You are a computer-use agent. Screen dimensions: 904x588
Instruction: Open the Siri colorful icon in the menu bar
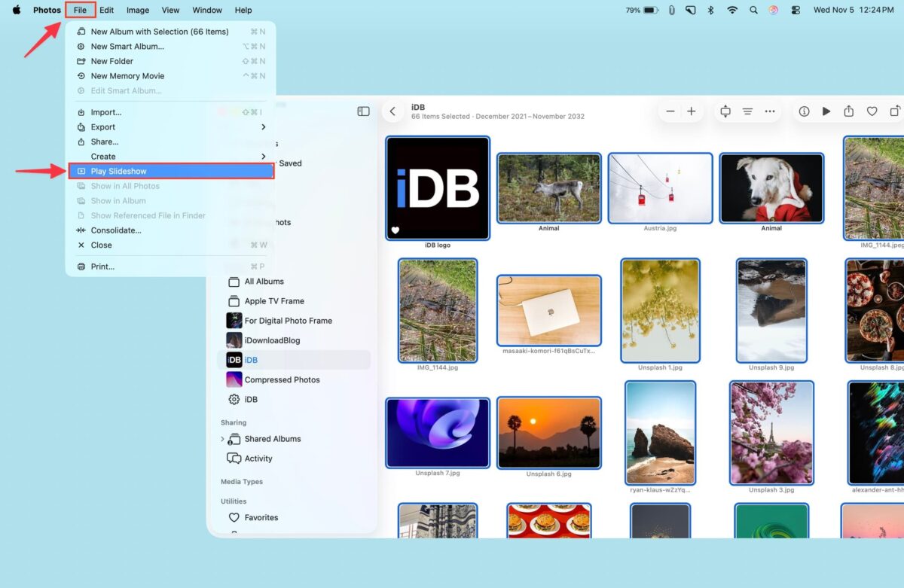coord(774,11)
